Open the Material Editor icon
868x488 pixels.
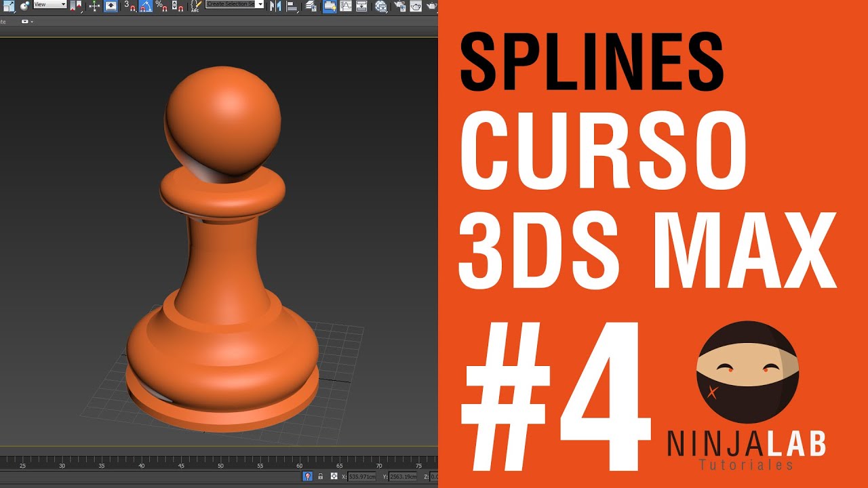click(x=381, y=6)
